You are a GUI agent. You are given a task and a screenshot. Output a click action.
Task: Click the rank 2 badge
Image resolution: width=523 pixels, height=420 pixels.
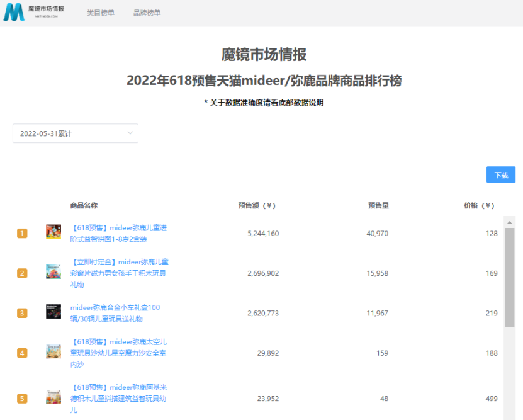click(22, 273)
